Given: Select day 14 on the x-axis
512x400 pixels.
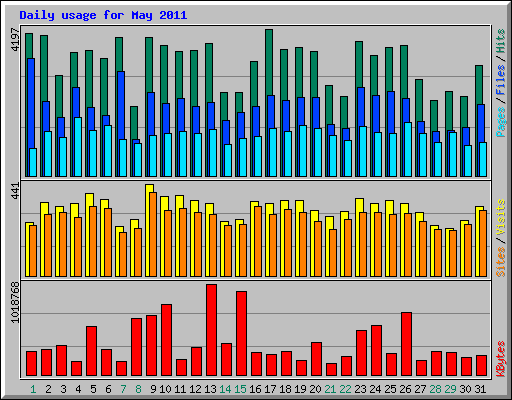Looking at the screenshot, I should (x=225, y=389).
